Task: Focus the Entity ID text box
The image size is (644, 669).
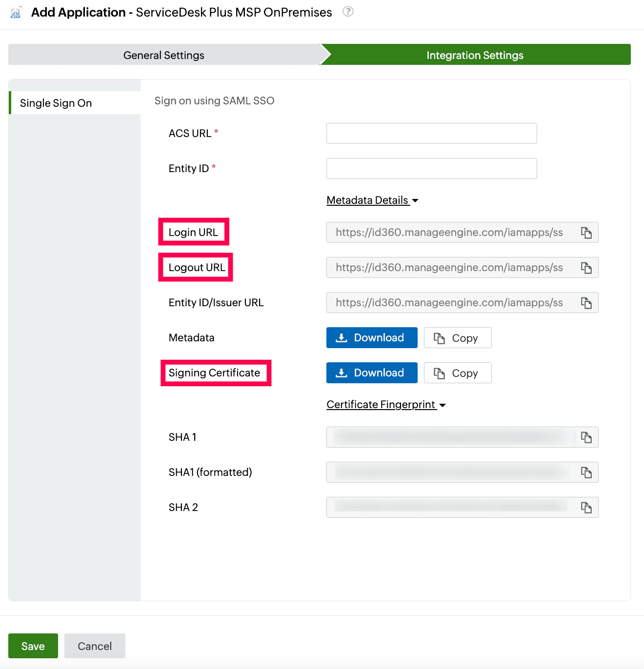Action: (x=431, y=169)
